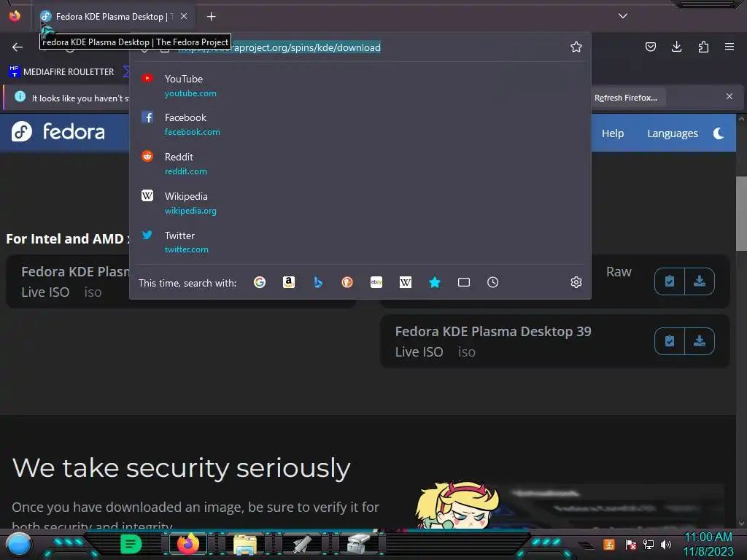This screenshot has height=560, width=747.
Task: Open Firefox Downloads panel
Action: (676, 47)
